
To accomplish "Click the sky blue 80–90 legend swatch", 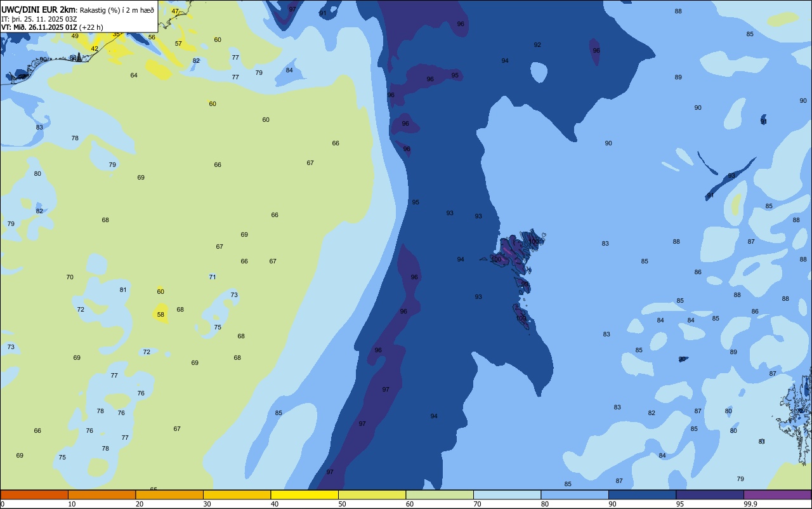I will (x=575, y=494).
